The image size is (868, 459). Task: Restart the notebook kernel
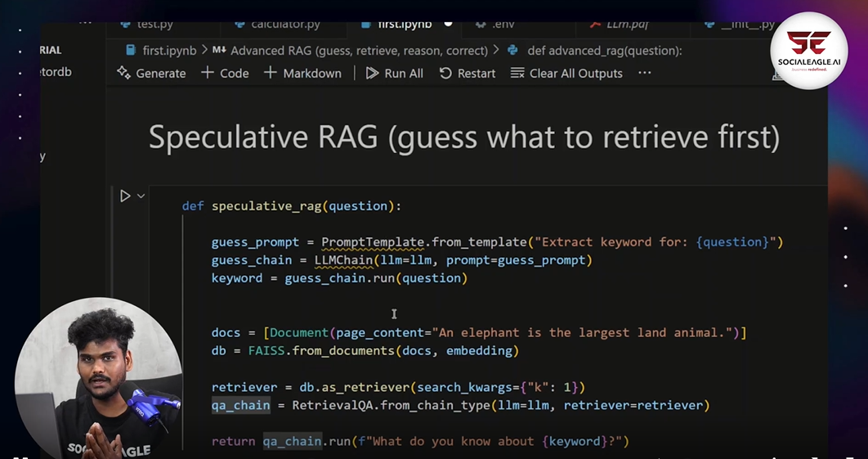click(x=467, y=73)
